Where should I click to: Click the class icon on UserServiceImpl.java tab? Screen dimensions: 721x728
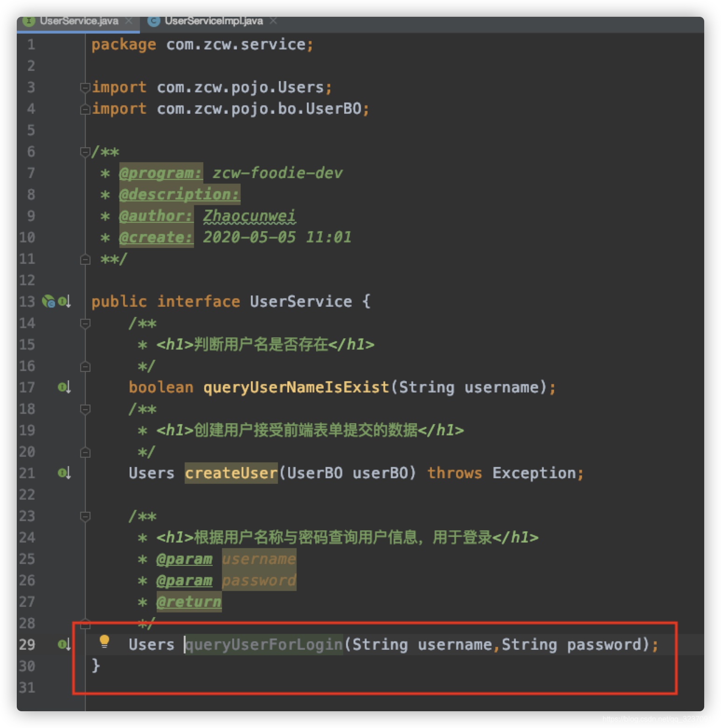click(x=154, y=21)
